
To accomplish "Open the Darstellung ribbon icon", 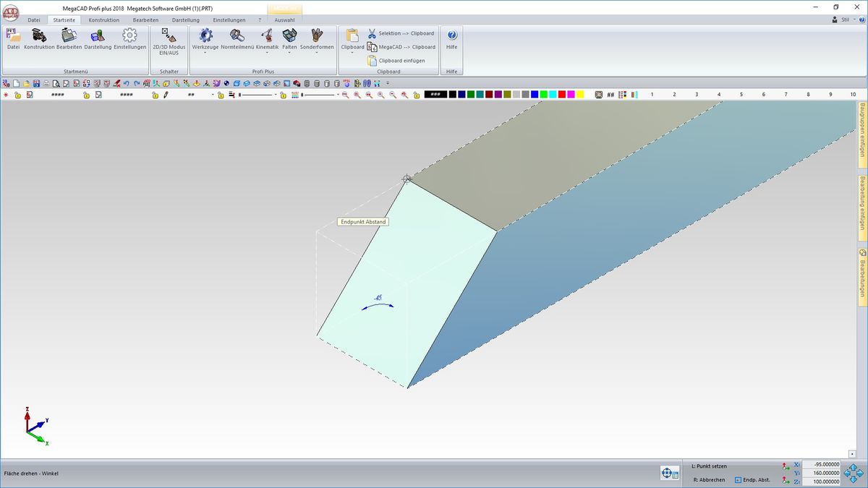I will (98, 38).
